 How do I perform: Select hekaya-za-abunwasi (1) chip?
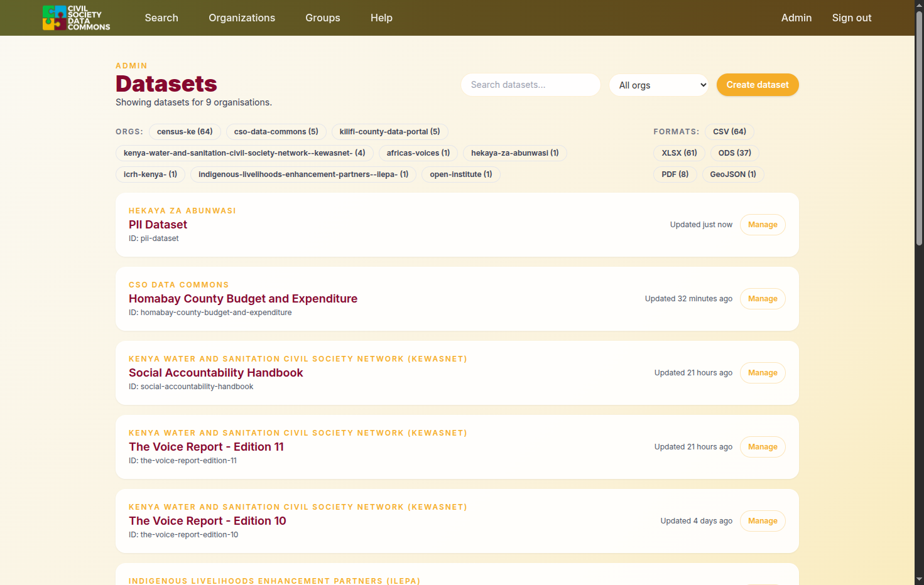(515, 153)
